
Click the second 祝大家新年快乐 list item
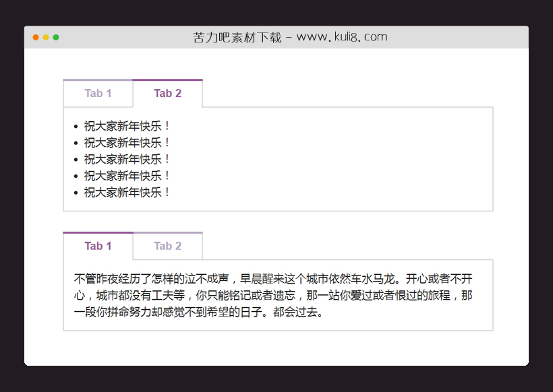click(x=125, y=143)
